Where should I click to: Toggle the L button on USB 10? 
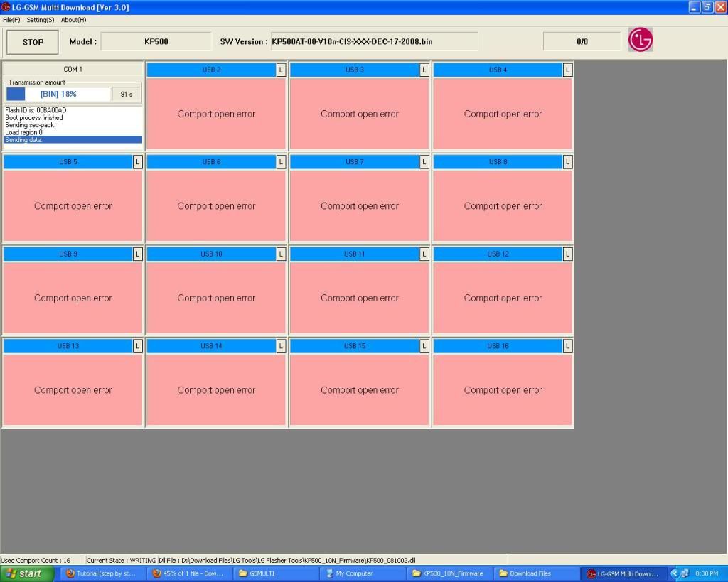point(281,254)
